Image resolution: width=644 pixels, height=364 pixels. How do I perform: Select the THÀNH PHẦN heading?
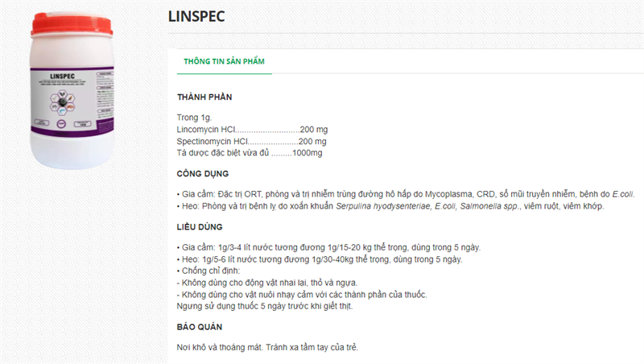[x=204, y=97]
